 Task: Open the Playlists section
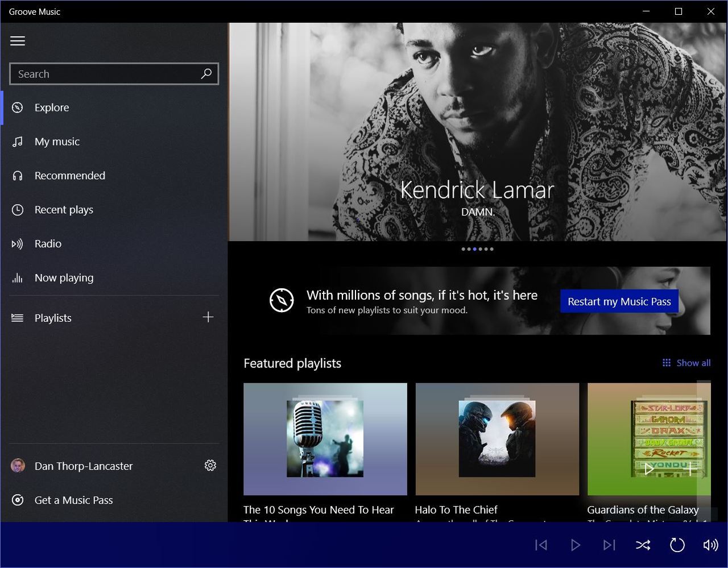(53, 318)
